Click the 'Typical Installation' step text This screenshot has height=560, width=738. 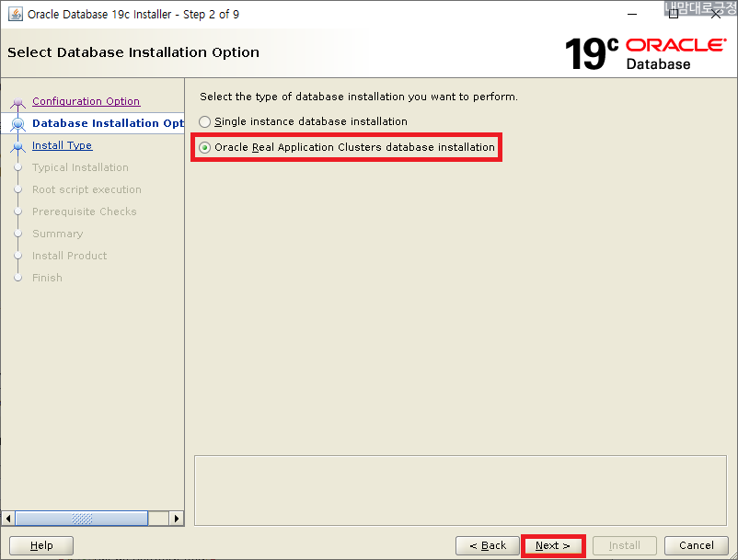80,167
